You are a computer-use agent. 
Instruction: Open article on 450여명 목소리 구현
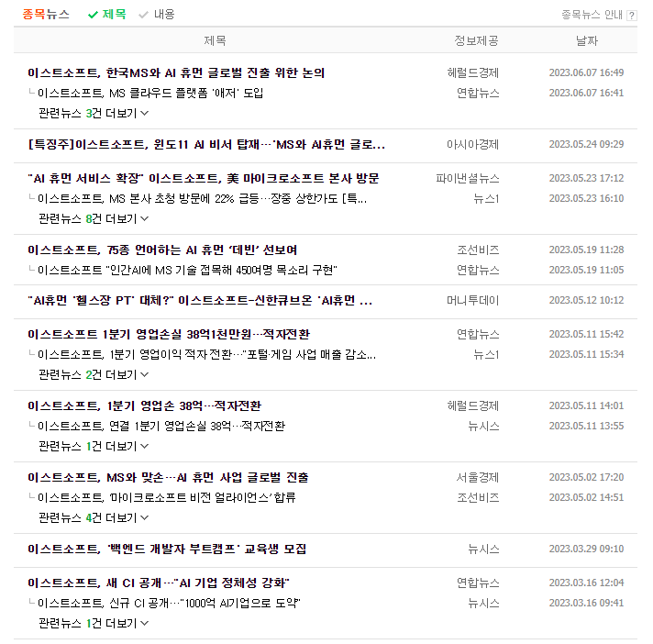coord(187,270)
